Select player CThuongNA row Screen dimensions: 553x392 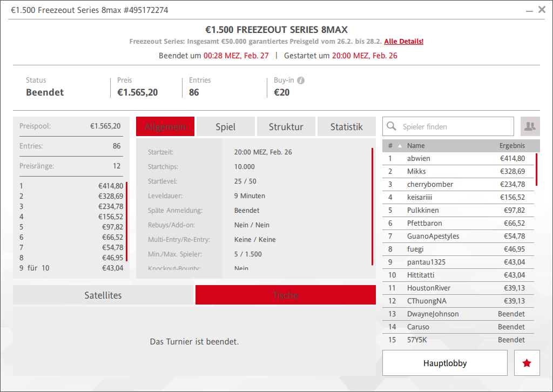pyautogui.click(x=458, y=301)
